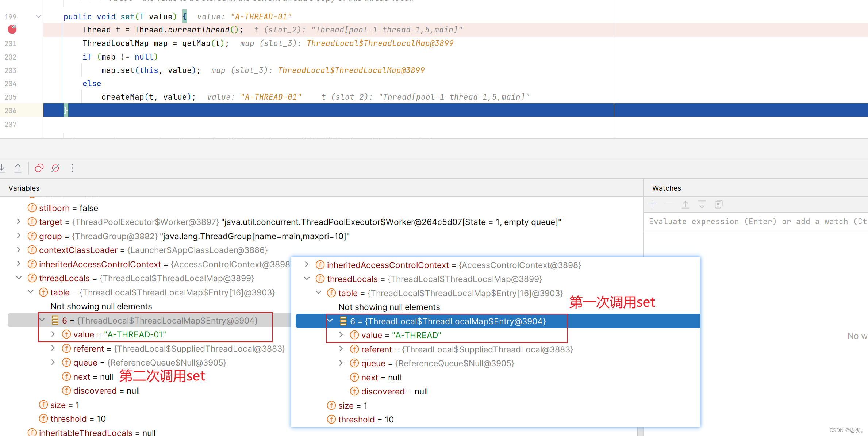Remove selected watch with minus icon
This screenshot has width=868, height=436.
(x=668, y=204)
